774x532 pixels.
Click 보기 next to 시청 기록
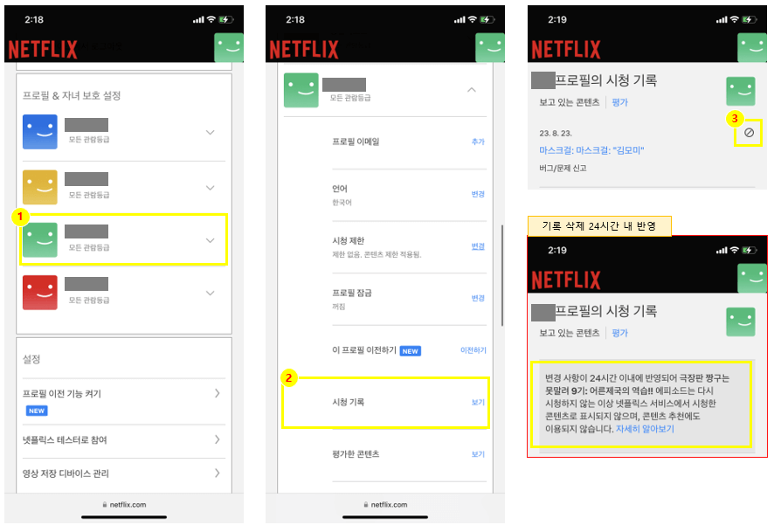click(x=478, y=402)
